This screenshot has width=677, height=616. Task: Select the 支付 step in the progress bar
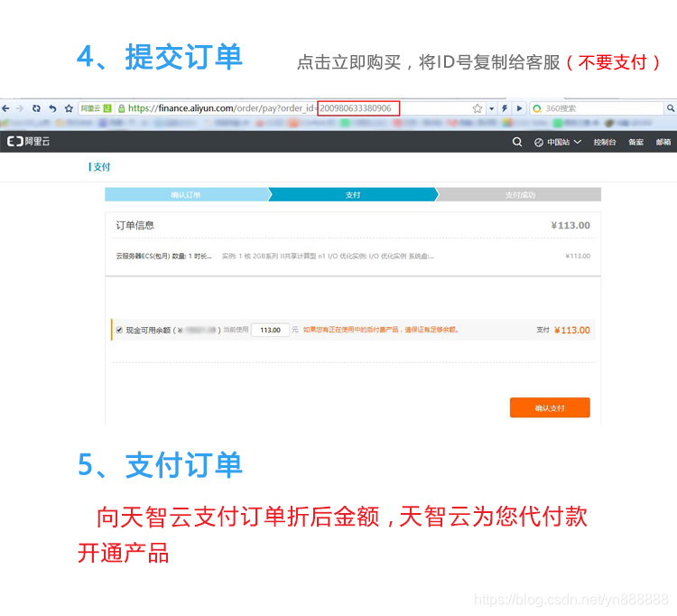(x=353, y=195)
